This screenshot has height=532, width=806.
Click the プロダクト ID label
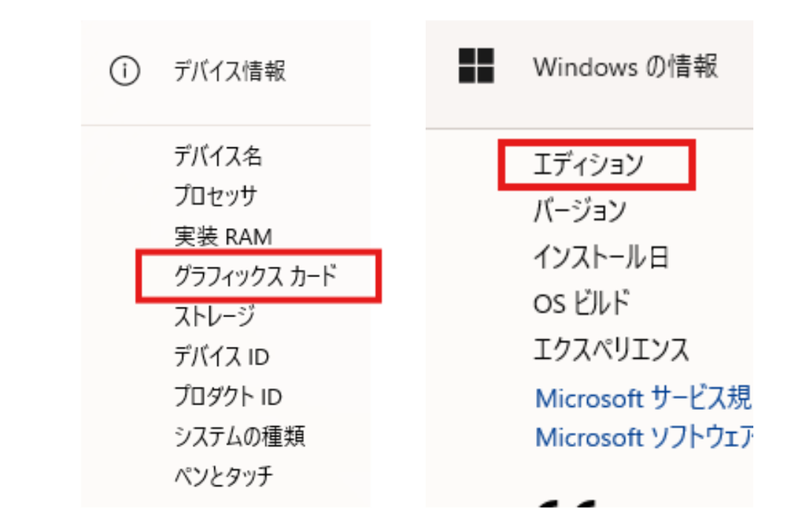point(227,397)
